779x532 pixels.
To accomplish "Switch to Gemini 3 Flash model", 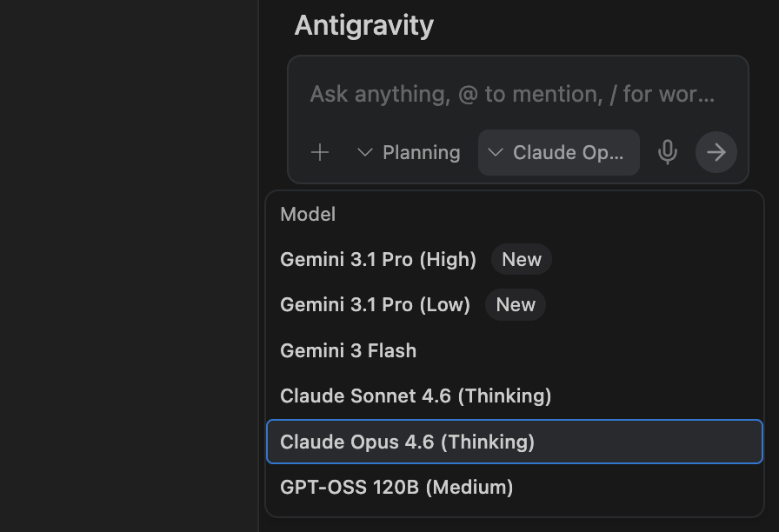I will click(x=348, y=351).
